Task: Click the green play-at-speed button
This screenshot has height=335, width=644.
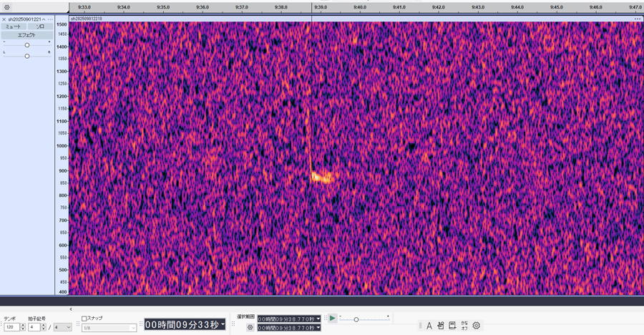Action: (332, 318)
